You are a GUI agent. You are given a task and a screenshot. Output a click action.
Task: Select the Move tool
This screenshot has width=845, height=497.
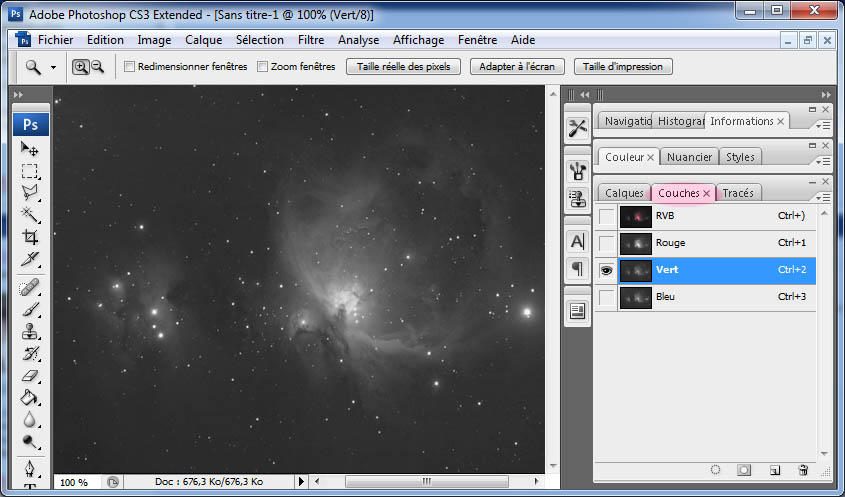tap(30, 148)
